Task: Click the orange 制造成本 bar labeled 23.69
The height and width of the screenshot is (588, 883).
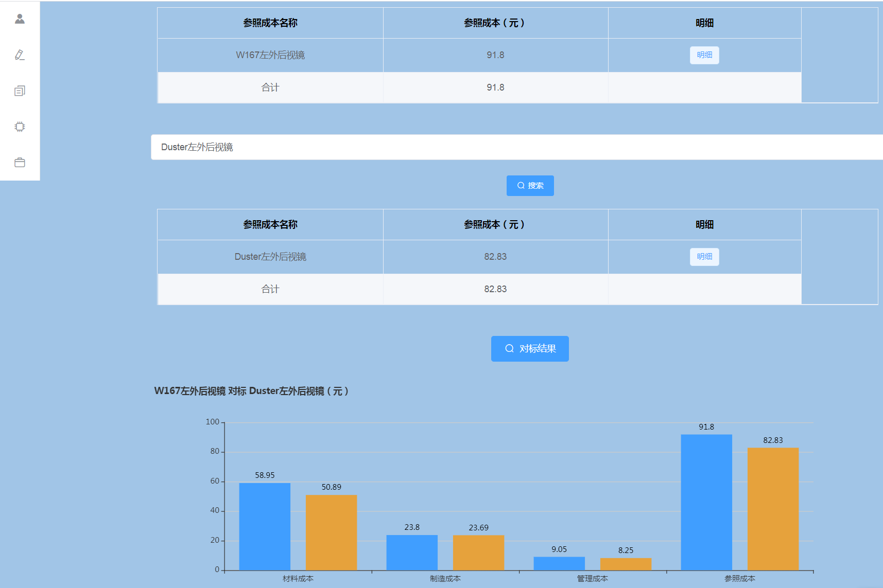Action: pos(478,553)
